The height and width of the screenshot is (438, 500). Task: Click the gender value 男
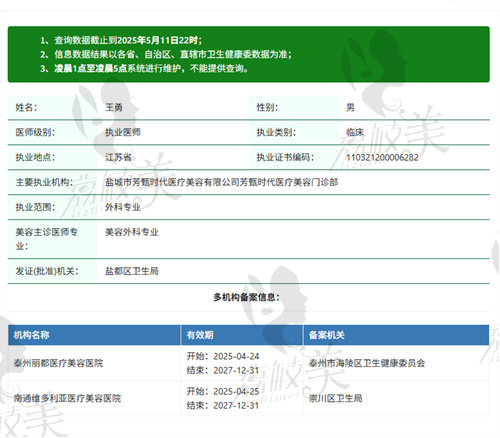pyautogui.click(x=350, y=107)
